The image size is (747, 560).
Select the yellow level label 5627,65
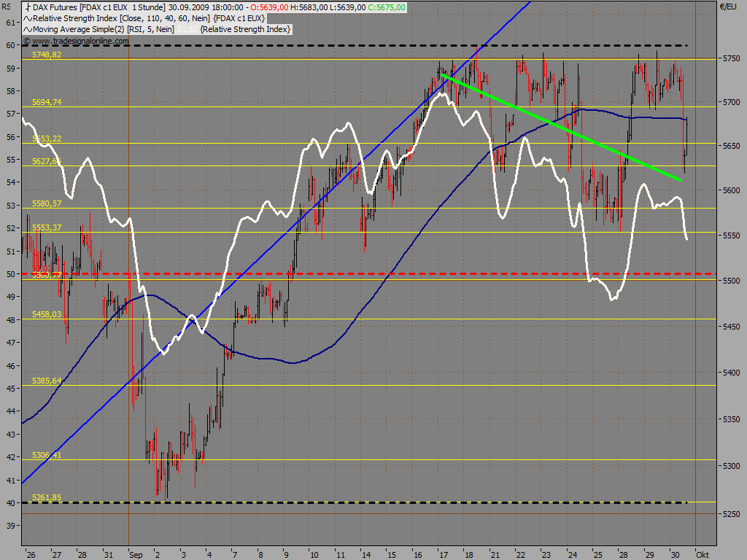(x=47, y=161)
